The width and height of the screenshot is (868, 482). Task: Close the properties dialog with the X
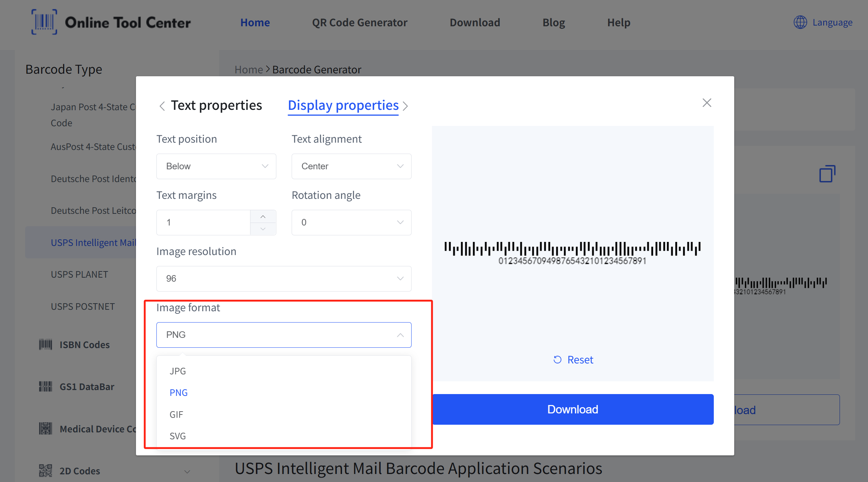(707, 103)
